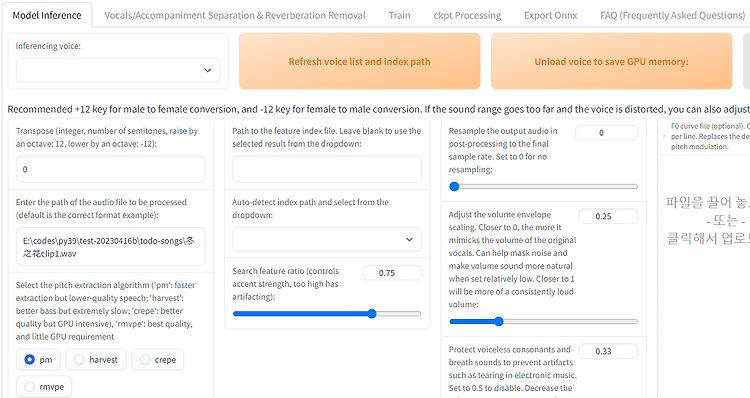The width and height of the screenshot is (750, 398).
Task: Click the resample output audio slider handle
Action: [x=454, y=186]
